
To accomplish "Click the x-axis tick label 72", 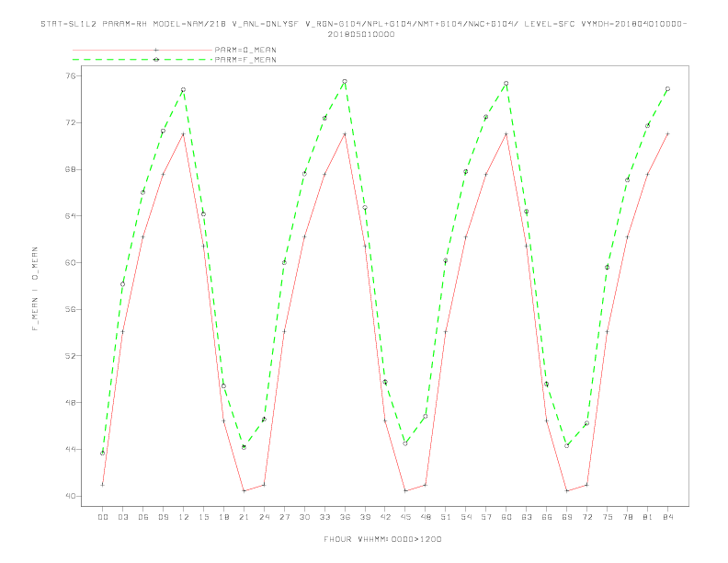I will [x=586, y=517].
